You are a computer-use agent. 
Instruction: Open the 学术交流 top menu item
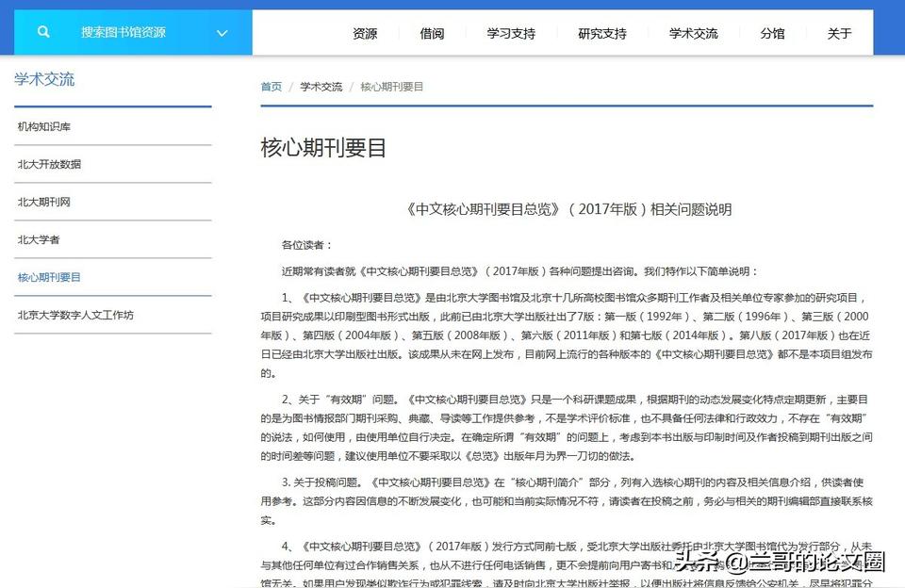[693, 34]
